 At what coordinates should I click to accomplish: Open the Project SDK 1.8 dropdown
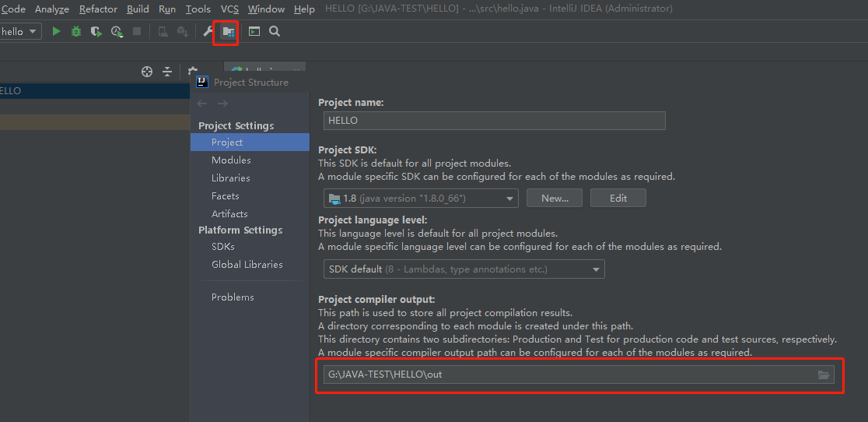pyautogui.click(x=421, y=199)
